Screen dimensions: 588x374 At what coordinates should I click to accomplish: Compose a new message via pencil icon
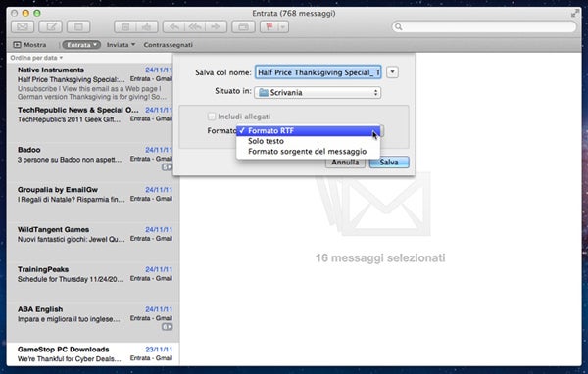(51, 27)
